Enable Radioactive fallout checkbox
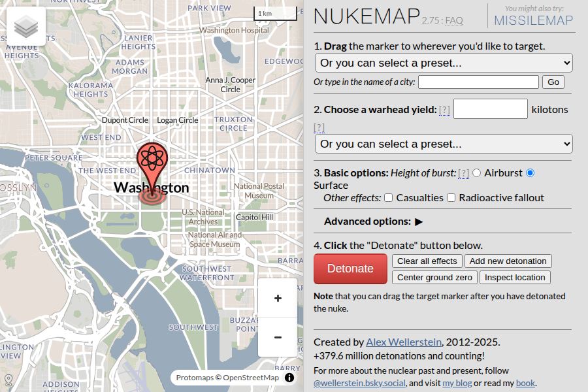588x392 pixels. click(451, 198)
